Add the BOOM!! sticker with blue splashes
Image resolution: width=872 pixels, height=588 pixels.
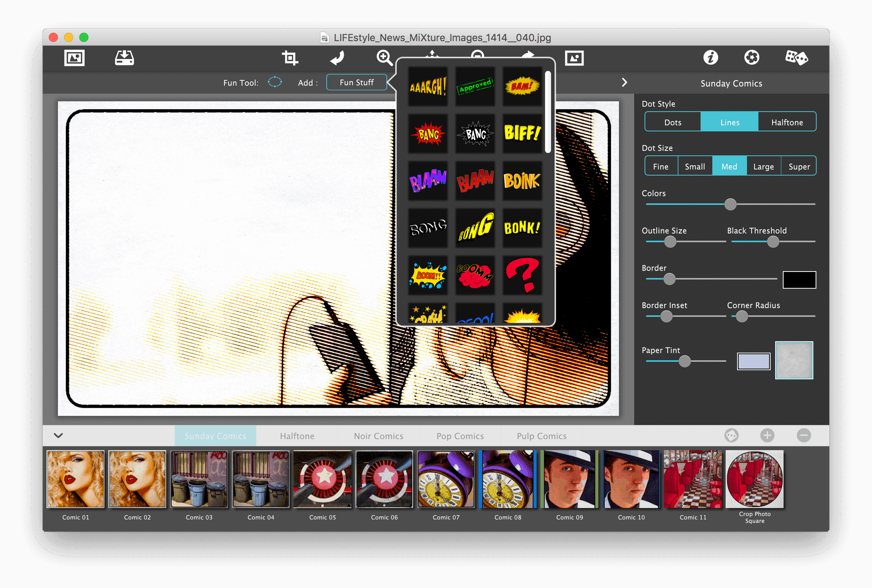click(428, 275)
